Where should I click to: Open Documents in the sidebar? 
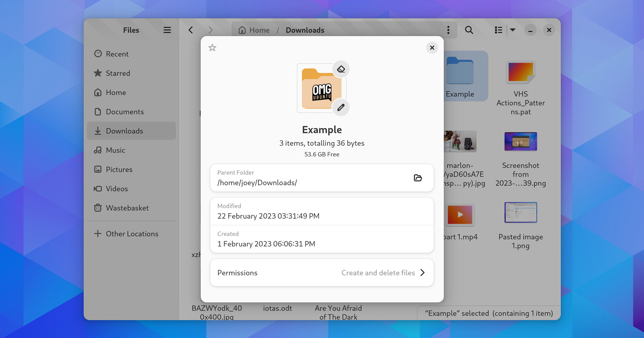(131, 112)
